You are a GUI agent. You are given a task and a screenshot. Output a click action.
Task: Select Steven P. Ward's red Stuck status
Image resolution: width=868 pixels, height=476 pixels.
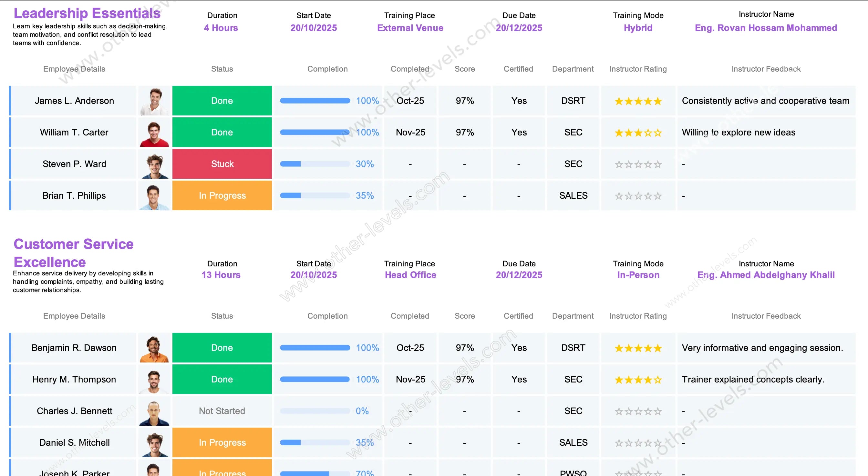coord(222,164)
